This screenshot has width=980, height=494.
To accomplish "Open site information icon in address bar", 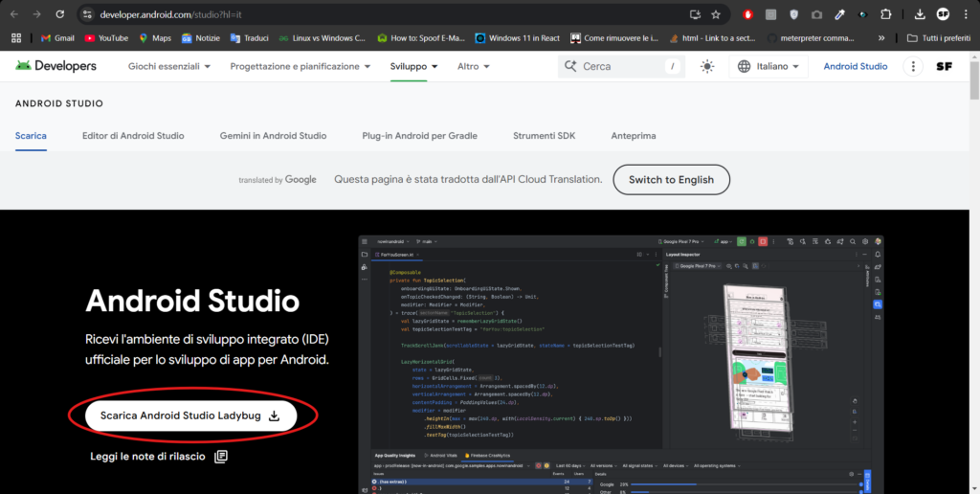I will [x=87, y=13].
